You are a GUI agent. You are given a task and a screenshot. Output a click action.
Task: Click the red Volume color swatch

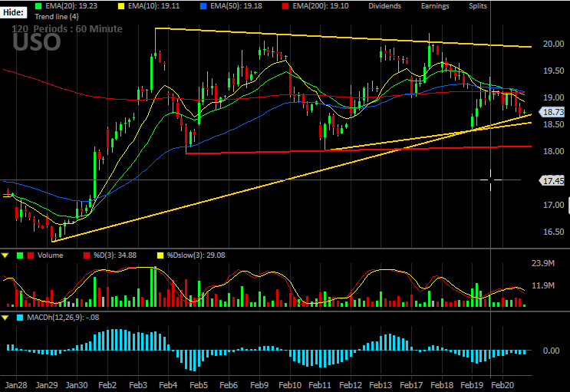[x=31, y=255]
